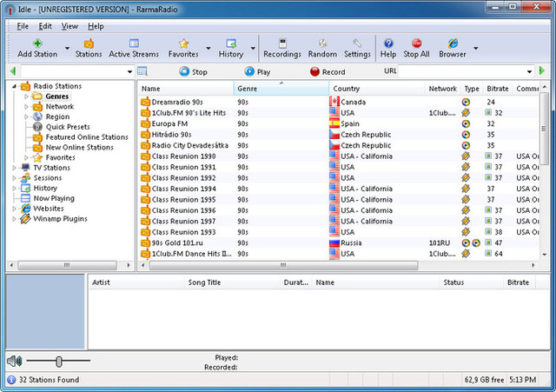Open the Stations toolbar button

tap(88, 43)
